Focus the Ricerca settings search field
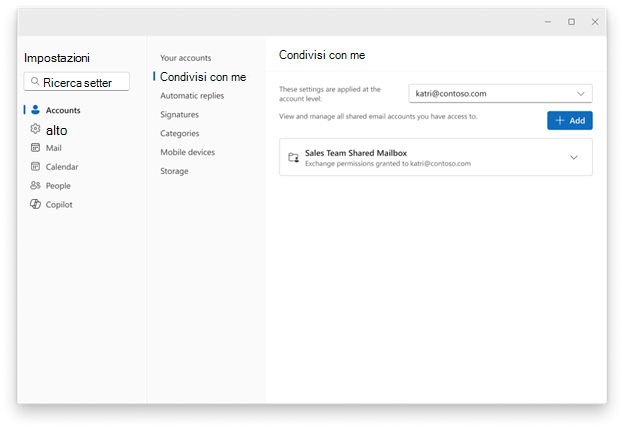This screenshot has width=624, height=429. tap(77, 82)
